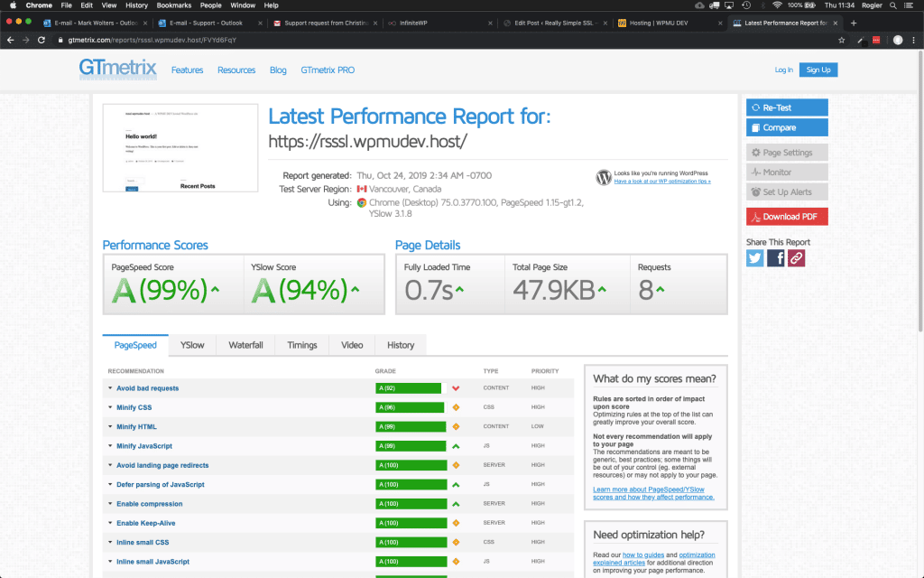
Task: Expand Enable compression recommendation
Action: (110, 504)
